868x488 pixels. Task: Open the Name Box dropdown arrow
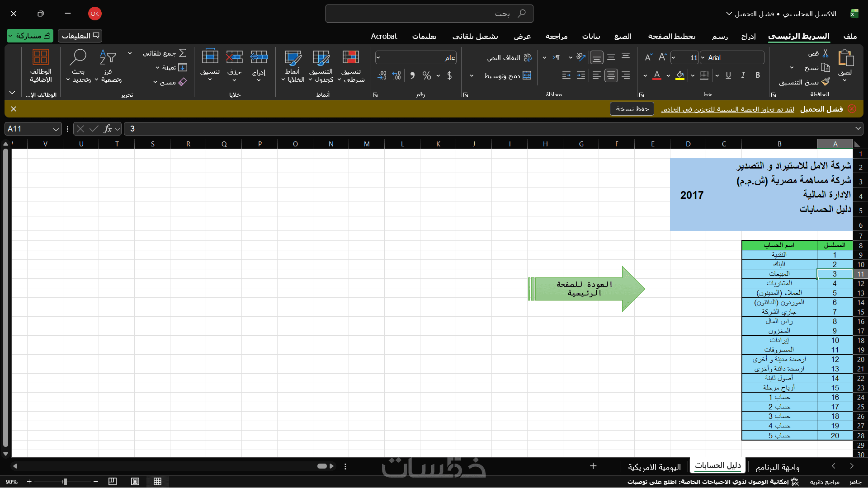(56, 129)
